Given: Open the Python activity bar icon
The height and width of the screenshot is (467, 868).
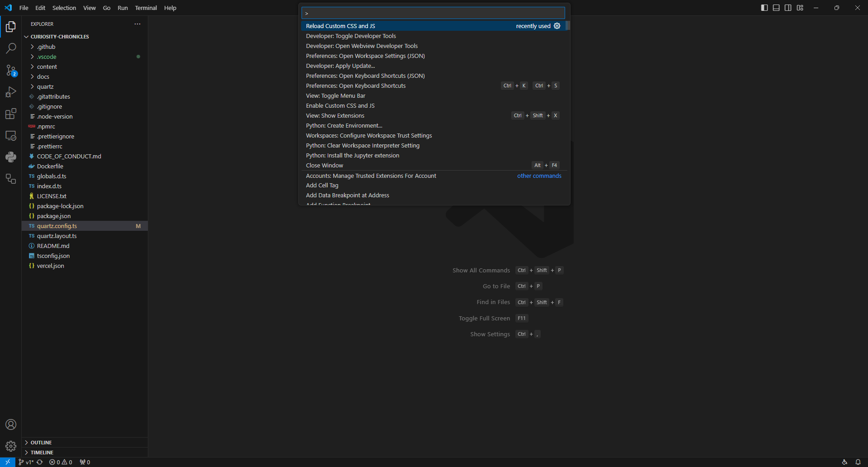Looking at the screenshot, I should (11, 157).
